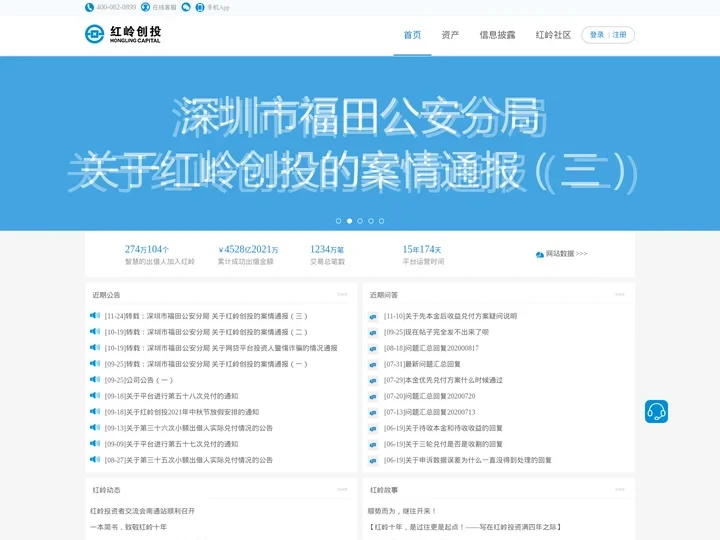
Task: Click phone number 400-082-0899
Action: click(x=116, y=7)
